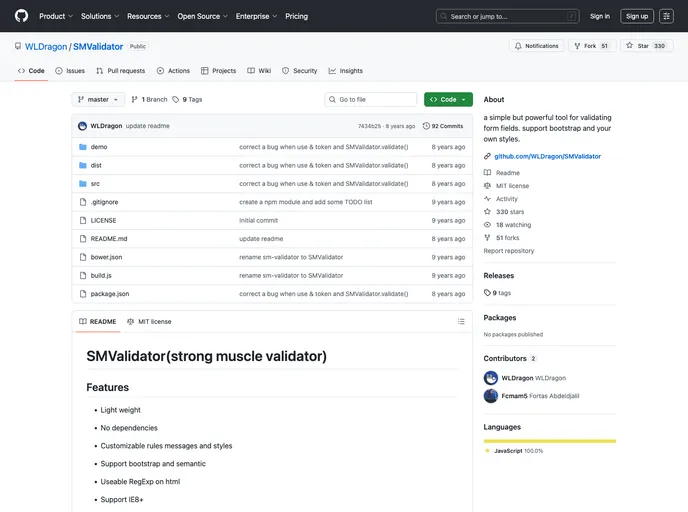Viewport: 688px width, 512px height.
Task: Expand the green Code dropdown button
Action: pyautogui.click(x=448, y=100)
